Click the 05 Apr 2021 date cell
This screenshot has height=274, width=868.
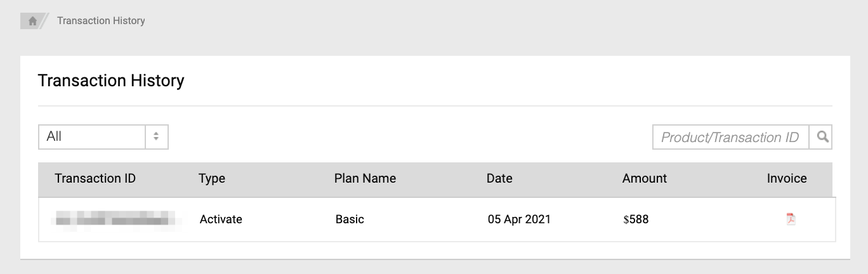[x=519, y=219]
